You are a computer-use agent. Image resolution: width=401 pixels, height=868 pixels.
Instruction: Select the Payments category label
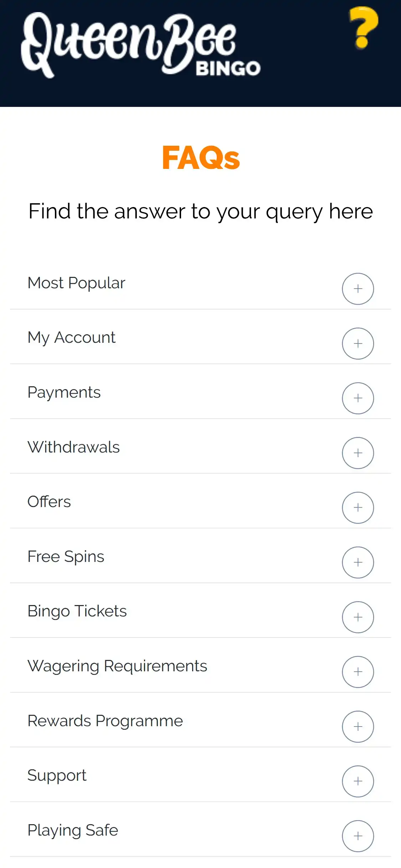coord(64,393)
